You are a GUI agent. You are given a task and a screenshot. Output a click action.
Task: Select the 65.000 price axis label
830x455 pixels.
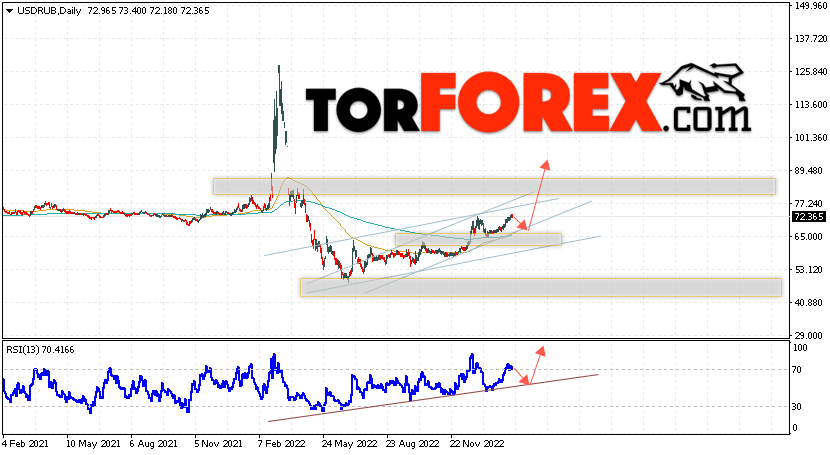808,236
